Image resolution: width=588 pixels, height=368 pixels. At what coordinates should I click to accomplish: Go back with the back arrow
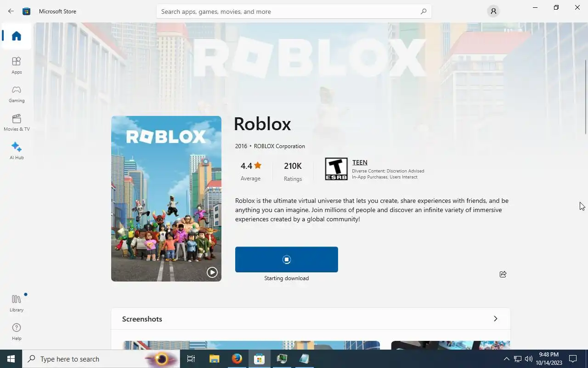pos(11,11)
